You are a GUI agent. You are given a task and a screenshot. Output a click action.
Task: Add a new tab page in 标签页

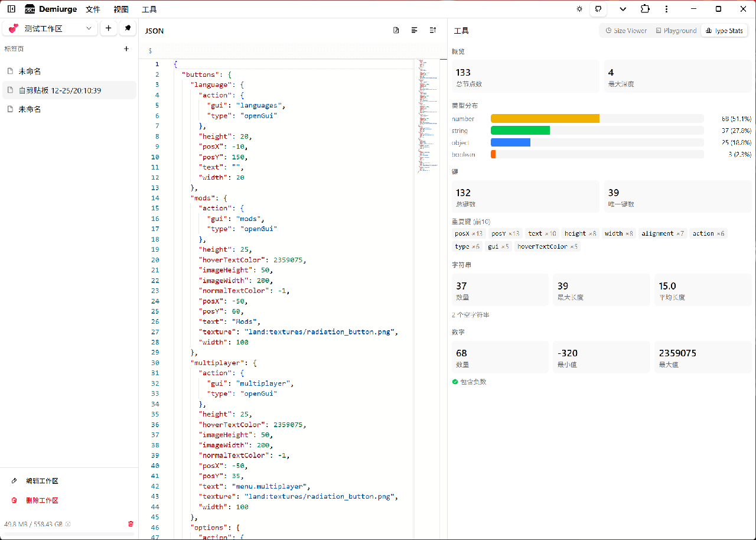126,49
